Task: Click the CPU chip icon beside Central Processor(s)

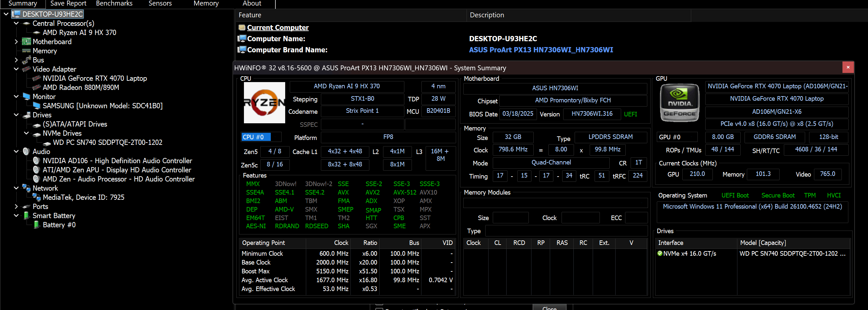Action: pos(26,24)
